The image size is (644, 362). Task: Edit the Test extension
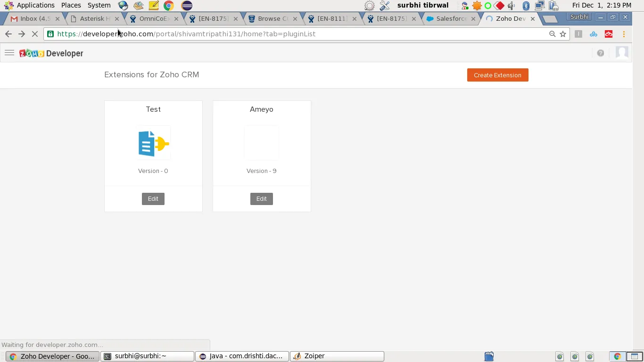click(153, 199)
